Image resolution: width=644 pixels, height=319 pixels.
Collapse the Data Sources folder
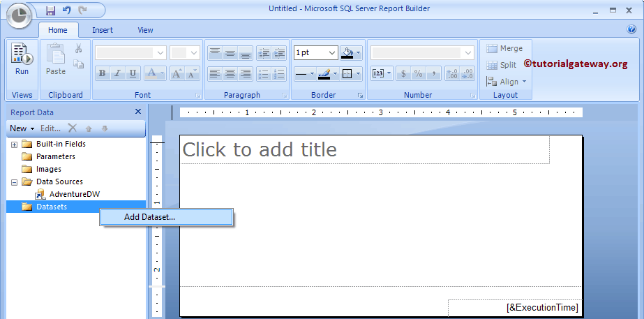[14, 182]
